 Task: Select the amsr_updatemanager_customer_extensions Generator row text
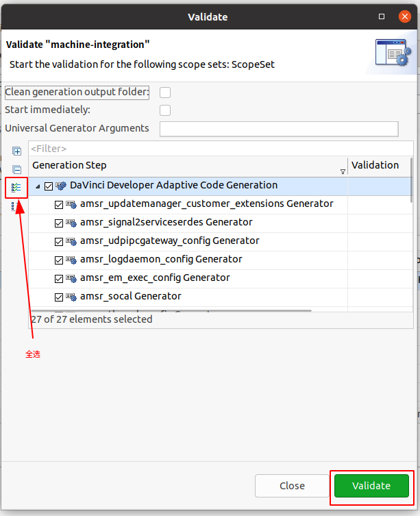(207, 204)
